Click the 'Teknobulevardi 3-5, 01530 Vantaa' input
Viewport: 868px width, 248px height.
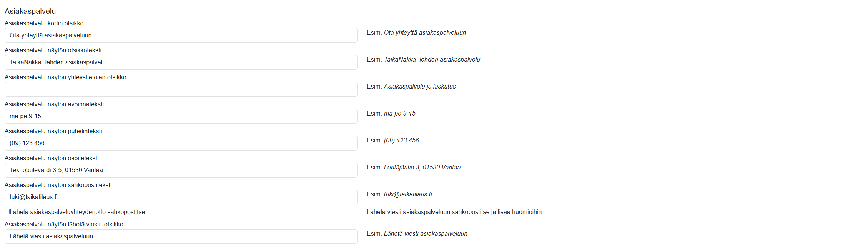181,170
